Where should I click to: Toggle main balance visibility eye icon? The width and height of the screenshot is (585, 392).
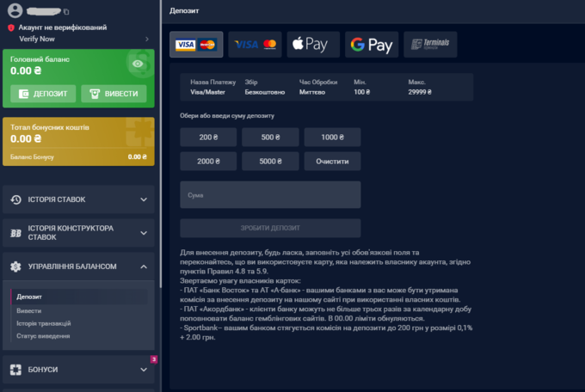click(x=136, y=62)
